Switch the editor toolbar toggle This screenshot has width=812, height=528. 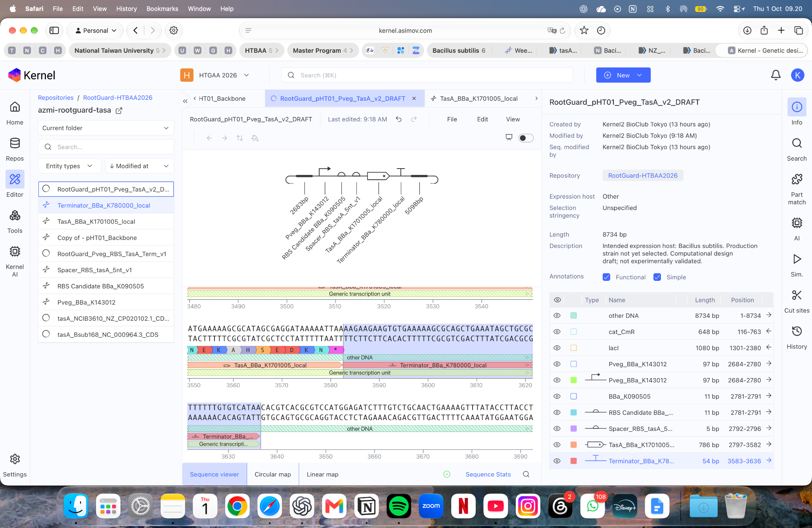click(x=526, y=138)
